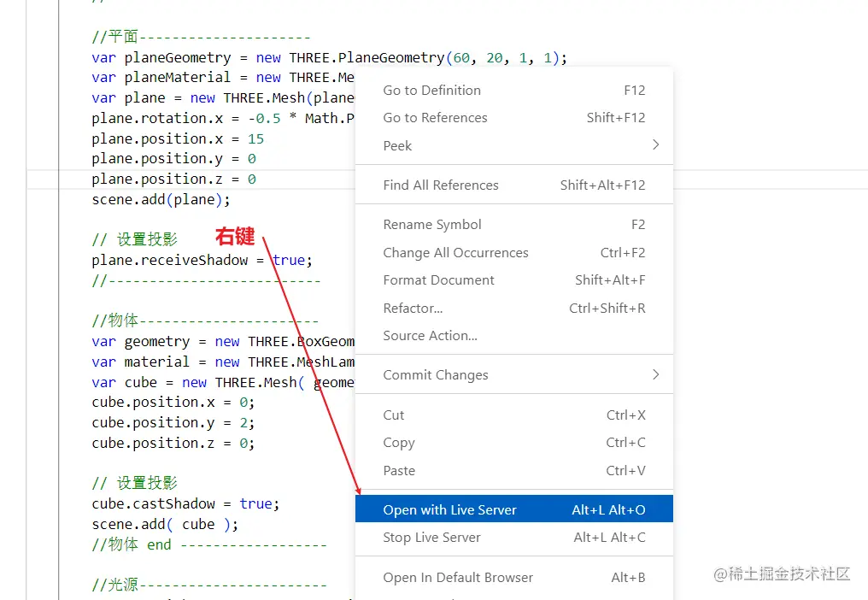The width and height of the screenshot is (868, 600).
Task: Click 'cube.position.y = 2;' line
Action: [x=173, y=423]
